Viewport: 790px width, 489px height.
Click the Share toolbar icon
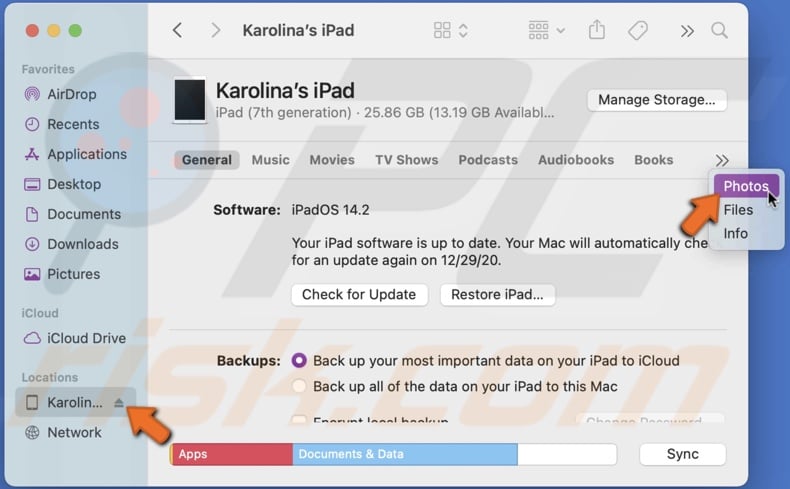point(597,29)
